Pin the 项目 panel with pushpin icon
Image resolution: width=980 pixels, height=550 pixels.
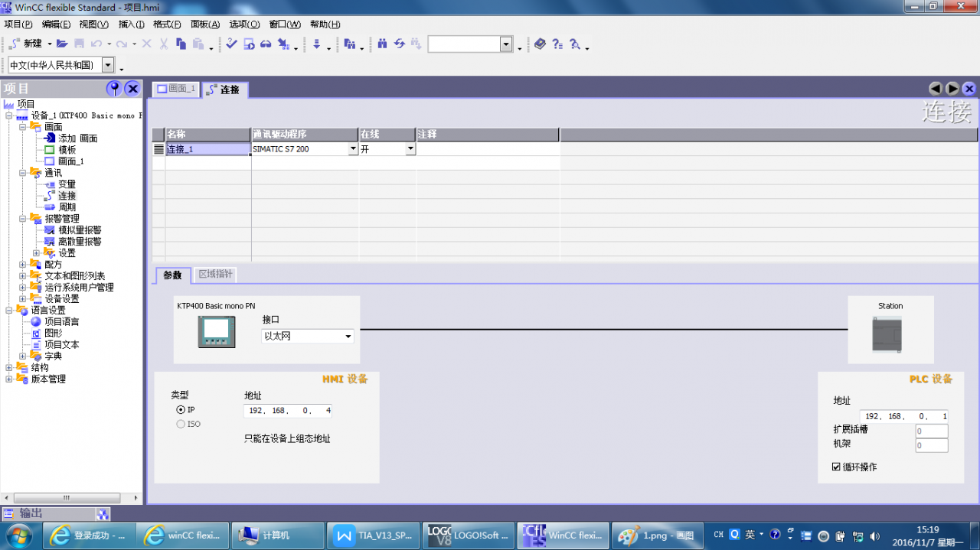click(x=114, y=88)
